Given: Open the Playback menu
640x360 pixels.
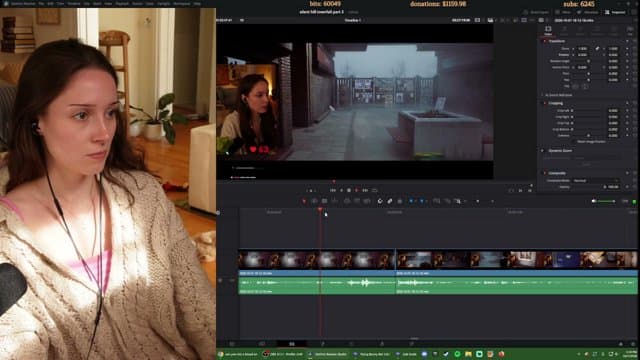Looking at the screenshot, I should click(x=122, y=4).
